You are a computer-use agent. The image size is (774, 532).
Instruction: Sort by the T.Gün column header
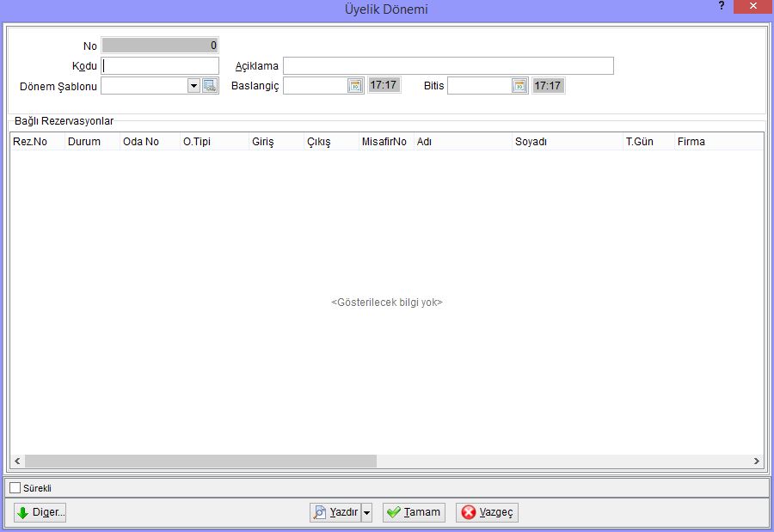(649, 142)
